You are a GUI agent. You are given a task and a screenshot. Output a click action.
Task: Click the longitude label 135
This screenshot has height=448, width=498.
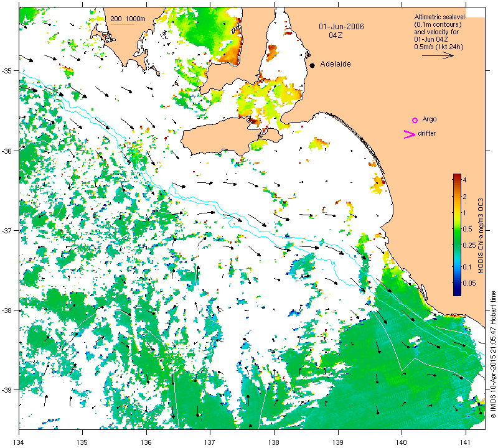pyautogui.click(x=83, y=441)
